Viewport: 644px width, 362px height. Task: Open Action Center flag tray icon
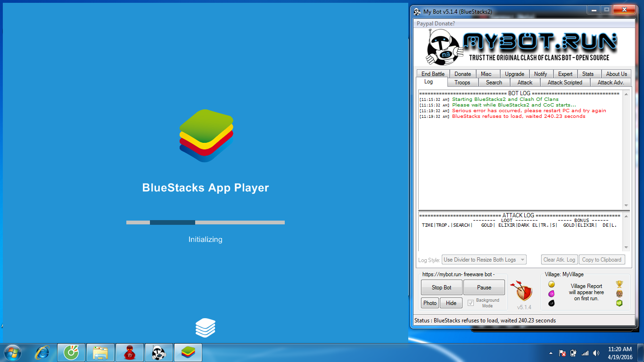tap(562, 353)
